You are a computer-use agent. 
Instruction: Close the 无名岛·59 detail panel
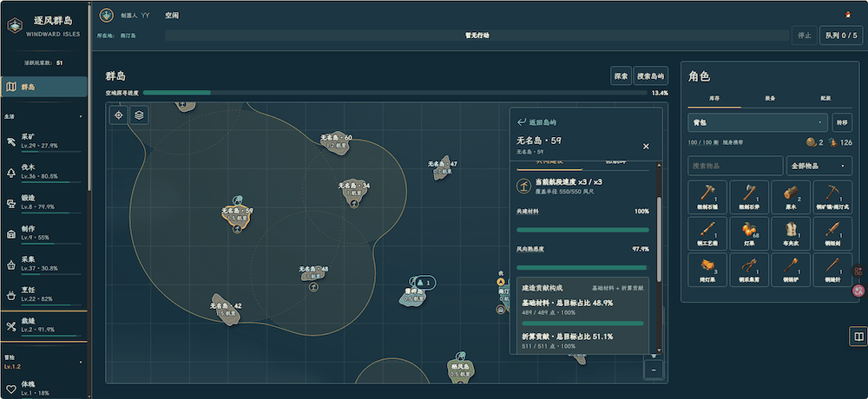[646, 146]
